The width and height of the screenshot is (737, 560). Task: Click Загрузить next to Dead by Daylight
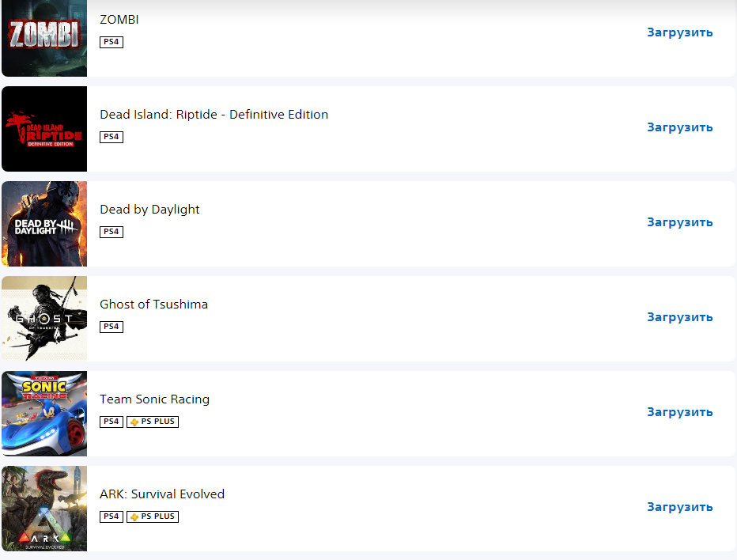pyautogui.click(x=679, y=222)
